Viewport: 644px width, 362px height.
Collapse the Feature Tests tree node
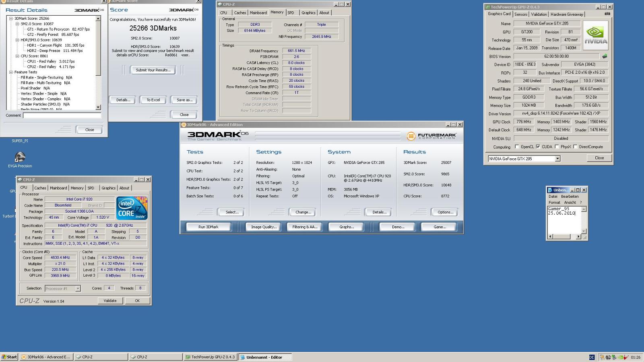tap(11, 72)
